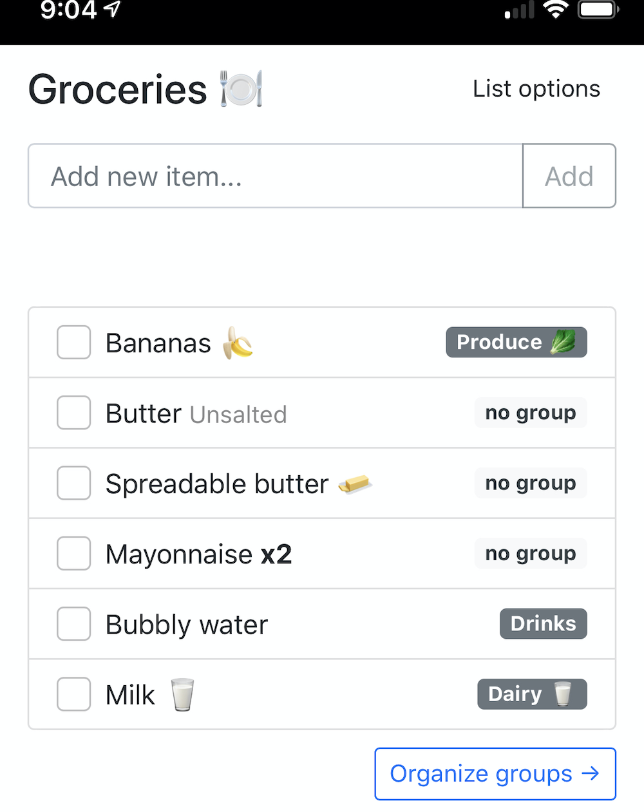The height and width of the screenshot is (812, 644).
Task: Mark Mayonnaise x2 as done
Action: pos(73,553)
